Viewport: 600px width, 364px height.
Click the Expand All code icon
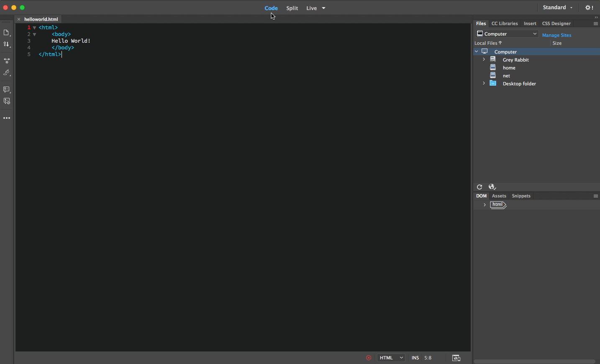coord(7,61)
